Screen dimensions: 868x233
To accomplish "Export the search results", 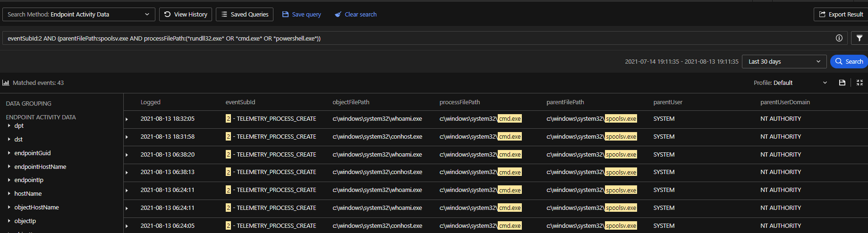I will [x=841, y=15].
